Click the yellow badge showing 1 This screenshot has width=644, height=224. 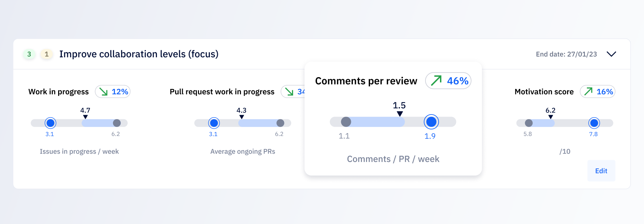pos(47,54)
